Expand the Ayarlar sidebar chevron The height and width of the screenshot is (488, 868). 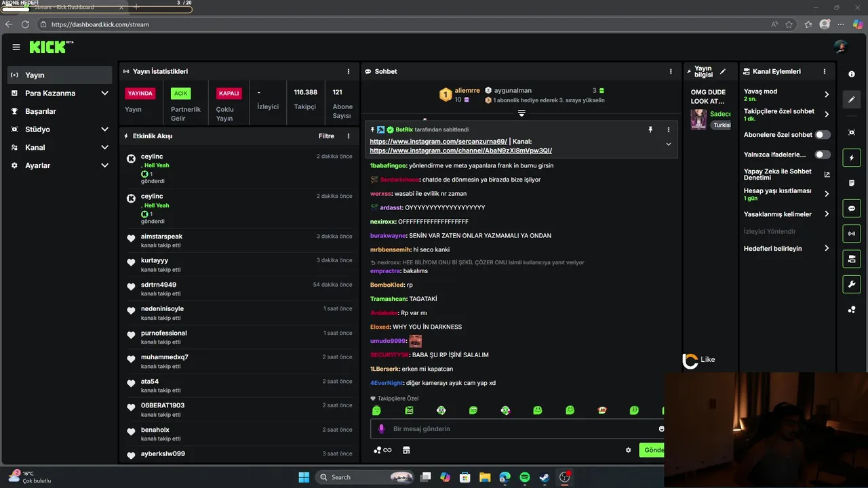(x=104, y=165)
